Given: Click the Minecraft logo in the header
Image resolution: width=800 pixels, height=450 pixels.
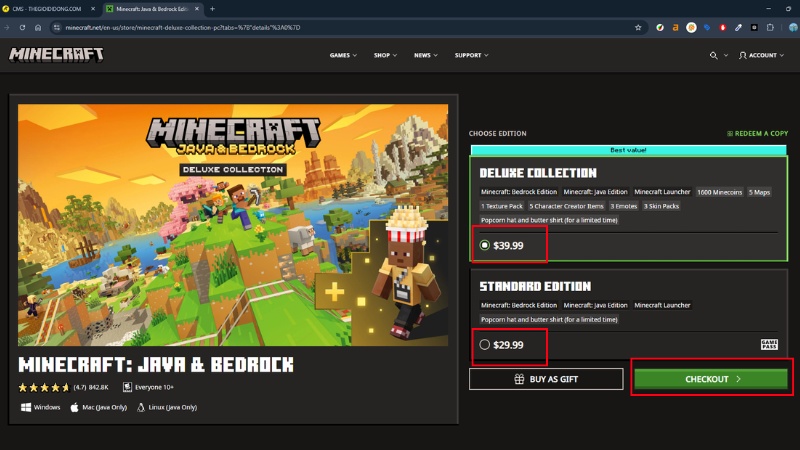Looking at the screenshot, I should pyautogui.click(x=56, y=55).
